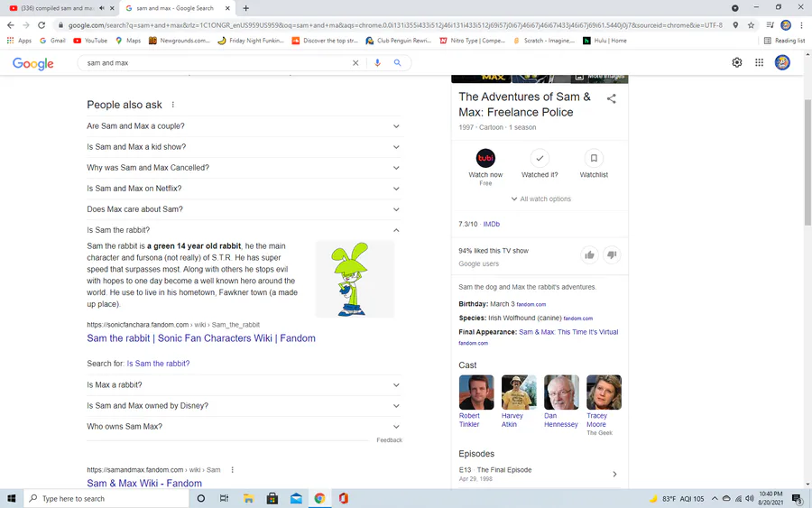Open cast member Harvey Atkin

[x=519, y=402]
